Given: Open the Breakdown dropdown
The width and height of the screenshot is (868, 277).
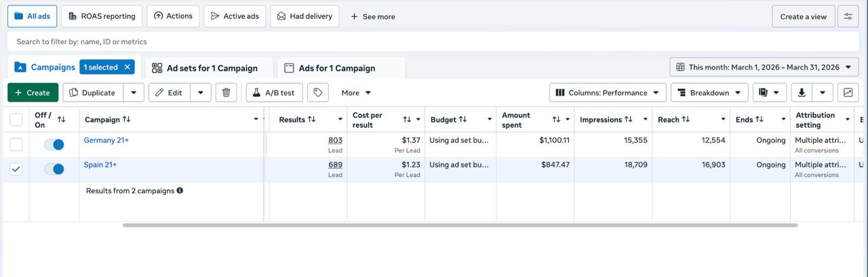Looking at the screenshot, I should click(709, 93).
